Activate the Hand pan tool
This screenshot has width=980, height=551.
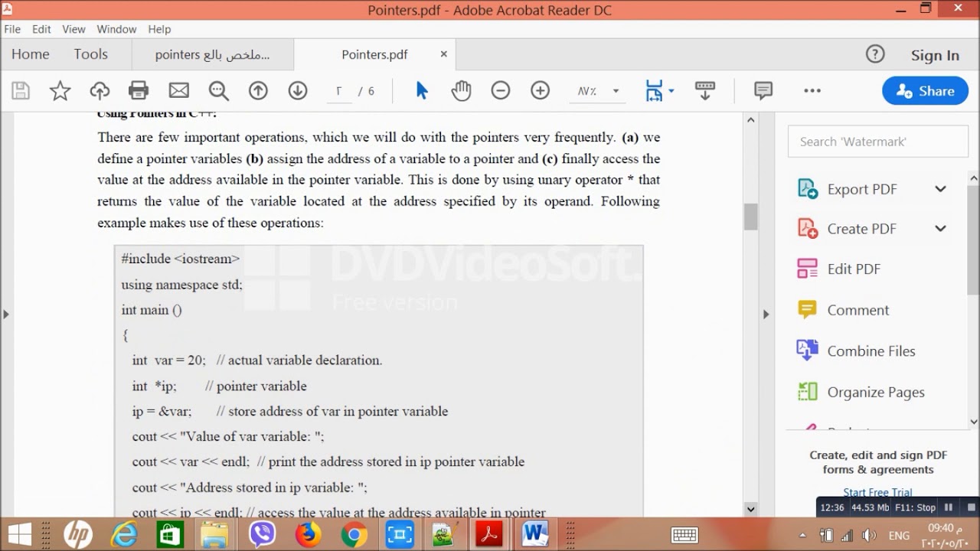point(461,91)
